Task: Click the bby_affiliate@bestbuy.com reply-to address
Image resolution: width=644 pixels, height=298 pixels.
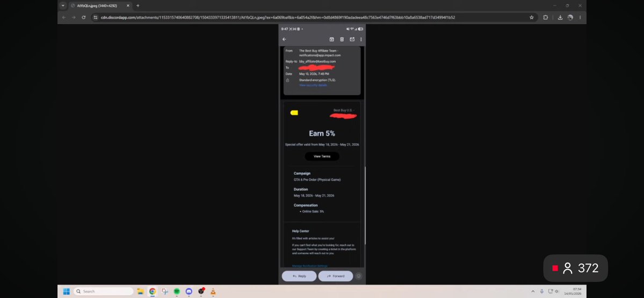Action: pyautogui.click(x=317, y=61)
